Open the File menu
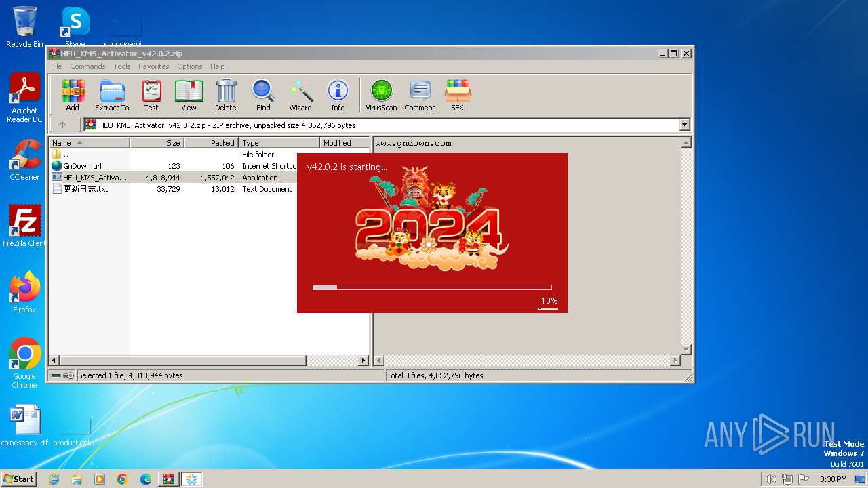Viewport: 868px width, 488px height. point(56,66)
